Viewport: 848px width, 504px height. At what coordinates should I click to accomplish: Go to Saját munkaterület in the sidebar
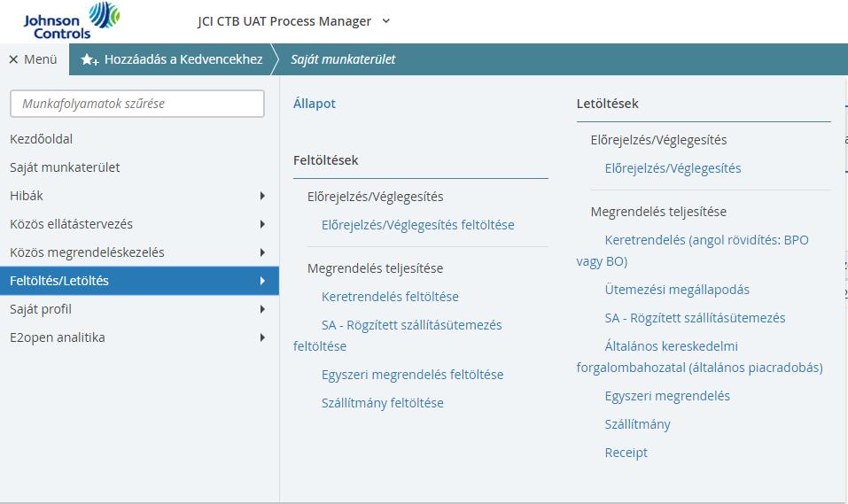tap(65, 167)
